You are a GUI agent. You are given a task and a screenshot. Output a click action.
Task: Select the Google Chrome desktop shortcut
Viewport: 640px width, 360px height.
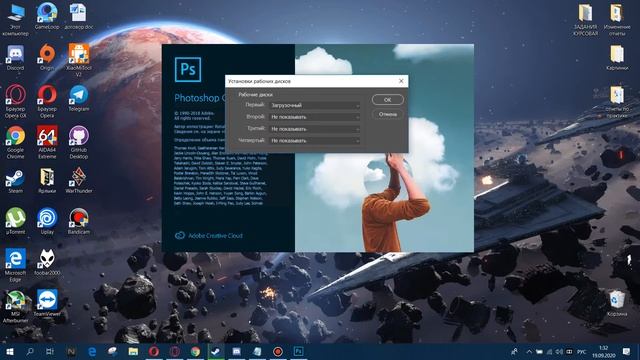16,142
